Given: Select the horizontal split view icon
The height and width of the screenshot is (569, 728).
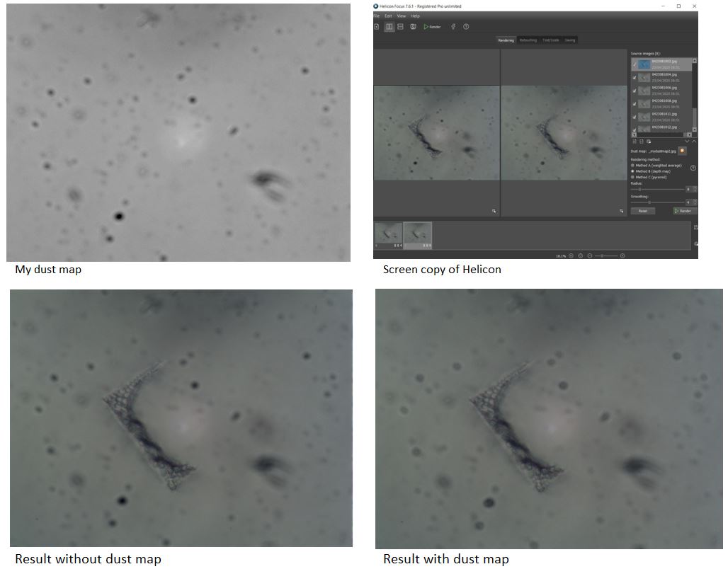Looking at the screenshot, I should (x=400, y=27).
